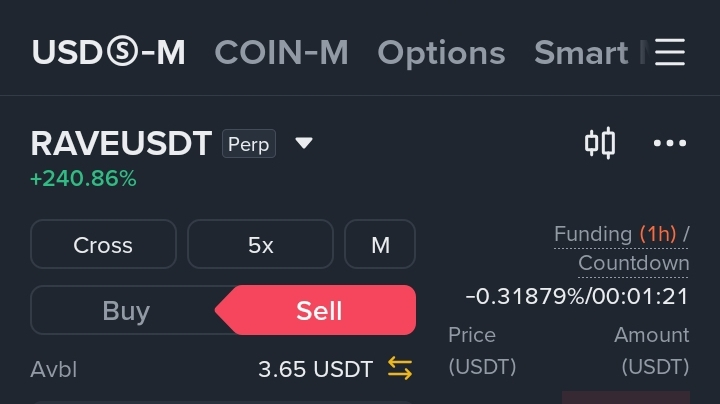Open the Cross margin mode selector
The width and height of the screenshot is (720, 404).
[103, 244]
